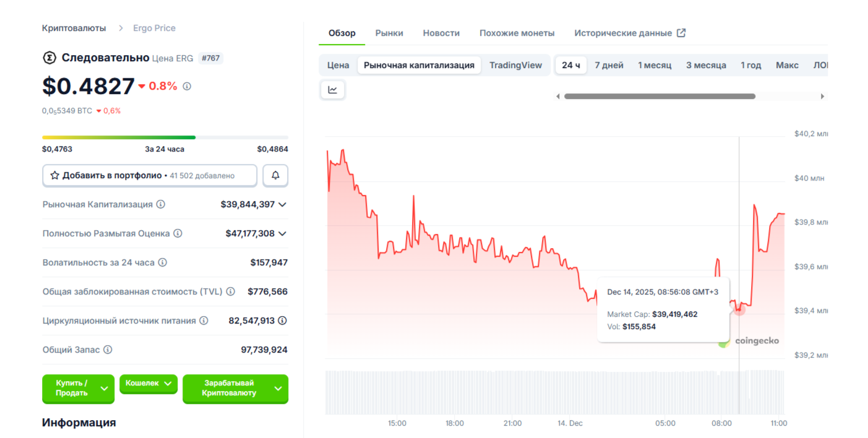Click info icon beside TVL label

(x=230, y=291)
